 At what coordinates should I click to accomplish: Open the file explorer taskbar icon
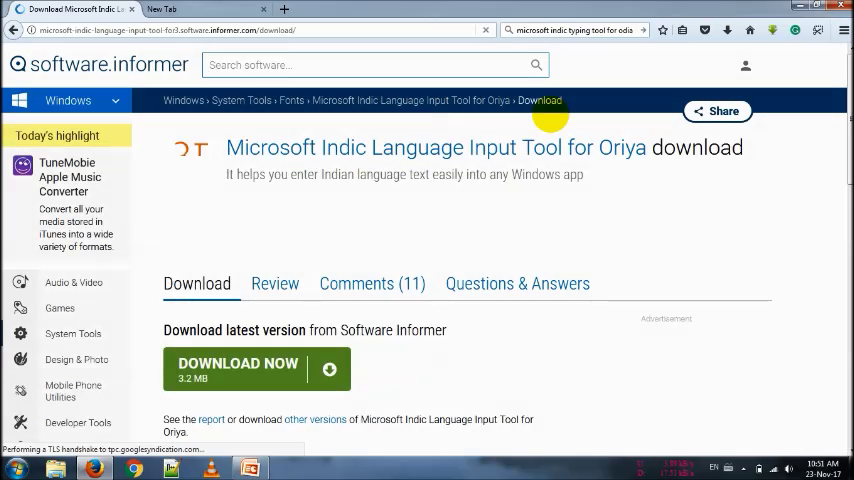tap(56, 469)
